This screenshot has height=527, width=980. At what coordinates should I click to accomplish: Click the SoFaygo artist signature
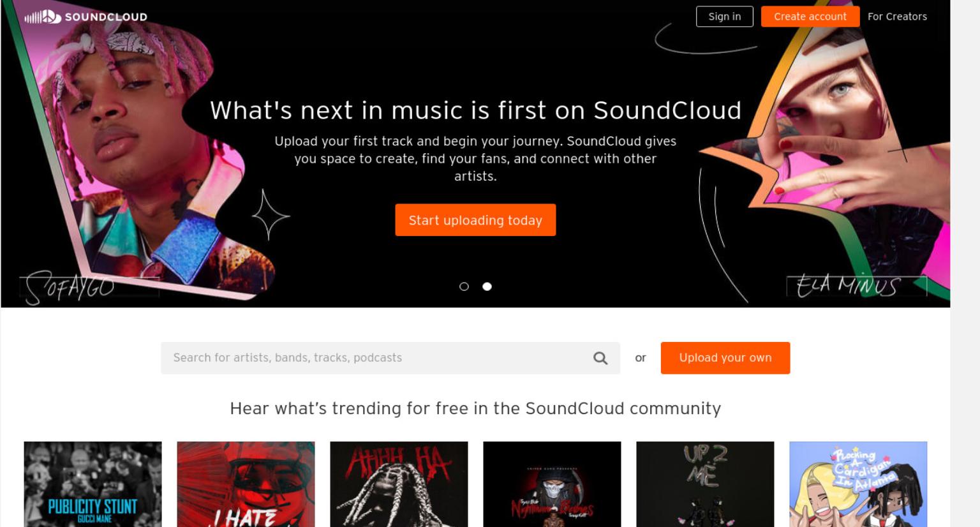pos(70,287)
